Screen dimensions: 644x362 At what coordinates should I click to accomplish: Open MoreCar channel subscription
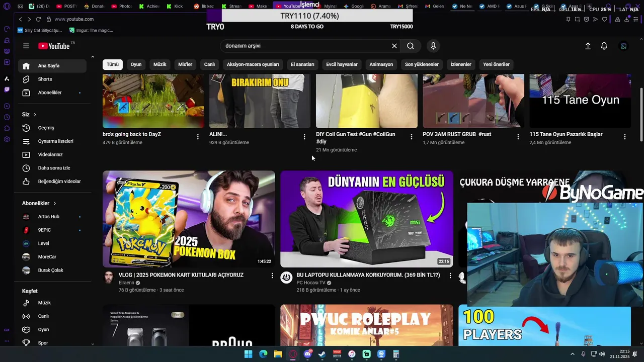coord(52,257)
